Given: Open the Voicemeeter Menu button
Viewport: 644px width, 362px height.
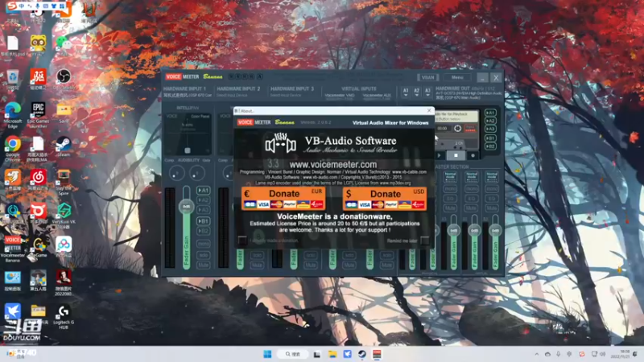Looking at the screenshot, I should (457, 77).
